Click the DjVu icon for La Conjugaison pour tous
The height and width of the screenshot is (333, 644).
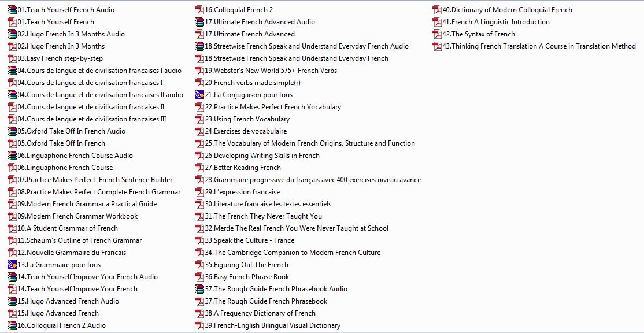(x=200, y=95)
